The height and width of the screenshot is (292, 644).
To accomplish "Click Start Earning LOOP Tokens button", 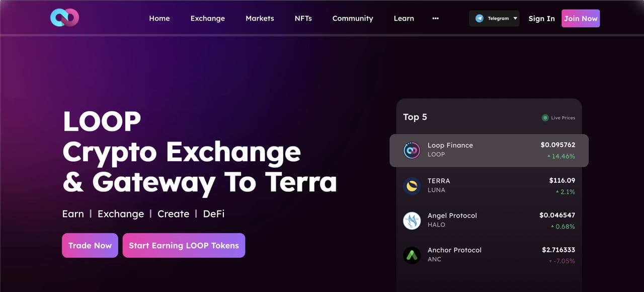I will point(184,245).
